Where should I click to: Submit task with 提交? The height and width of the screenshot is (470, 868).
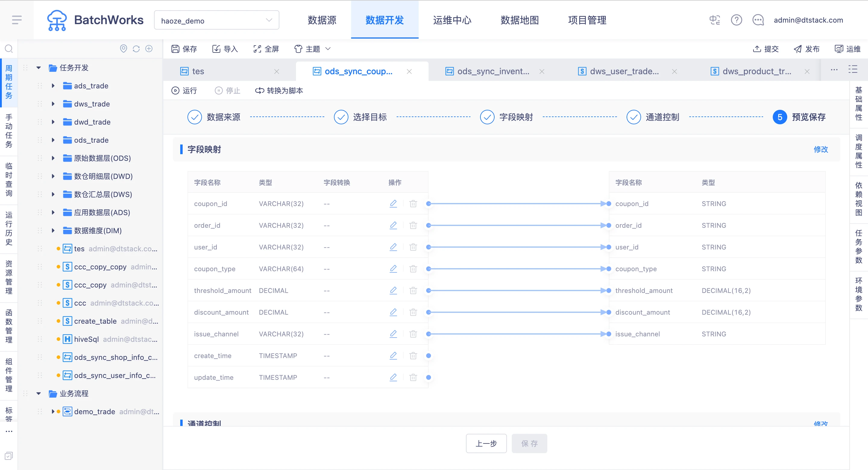pyautogui.click(x=766, y=49)
